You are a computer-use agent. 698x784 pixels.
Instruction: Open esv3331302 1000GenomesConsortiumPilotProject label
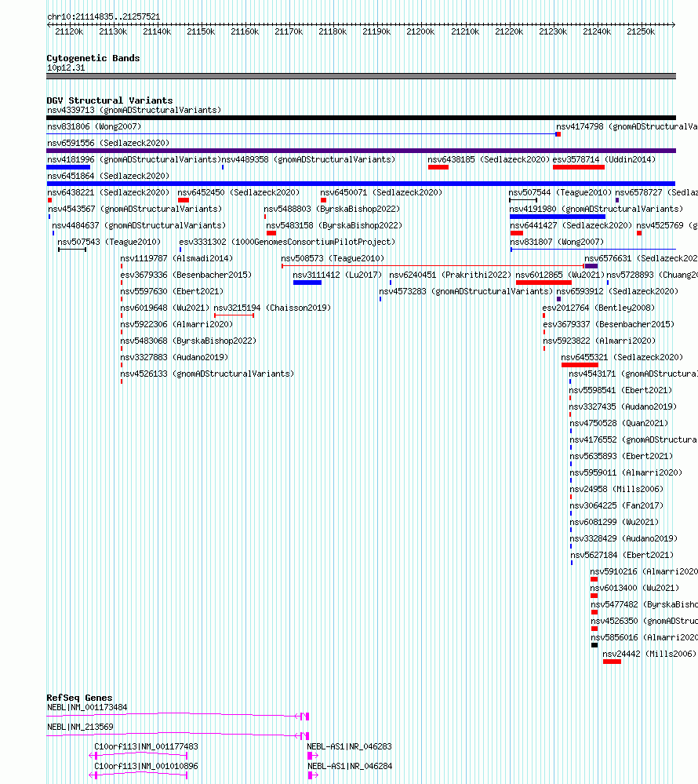(x=287, y=242)
